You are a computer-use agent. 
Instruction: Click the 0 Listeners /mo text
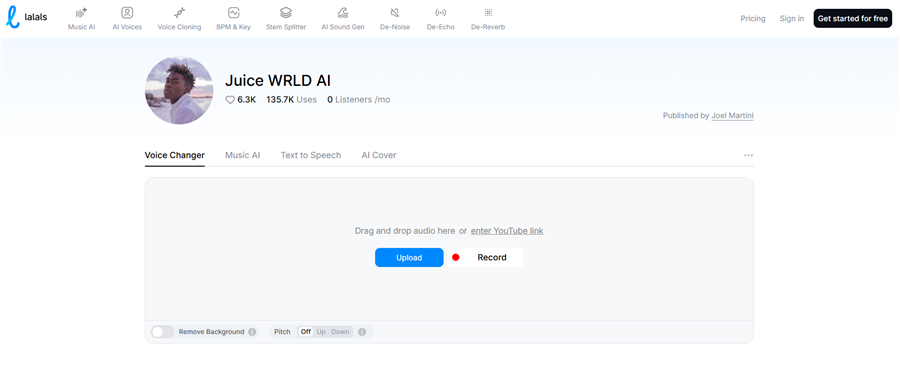pyautogui.click(x=359, y=99)
